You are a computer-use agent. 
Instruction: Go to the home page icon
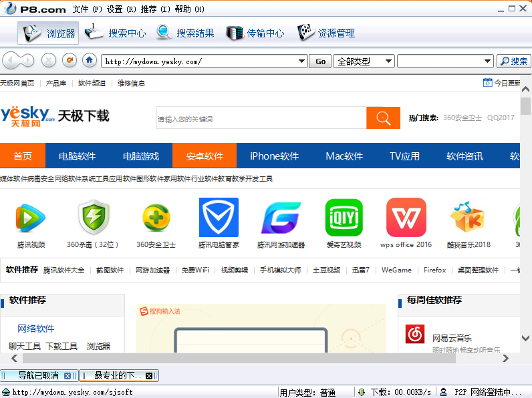(x=90, y=60)
